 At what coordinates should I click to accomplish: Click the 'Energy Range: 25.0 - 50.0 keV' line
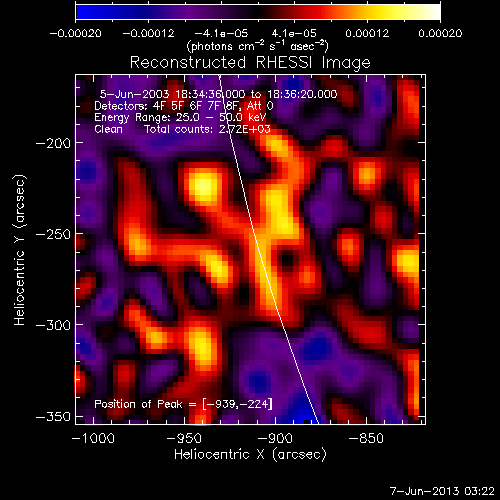180,117
